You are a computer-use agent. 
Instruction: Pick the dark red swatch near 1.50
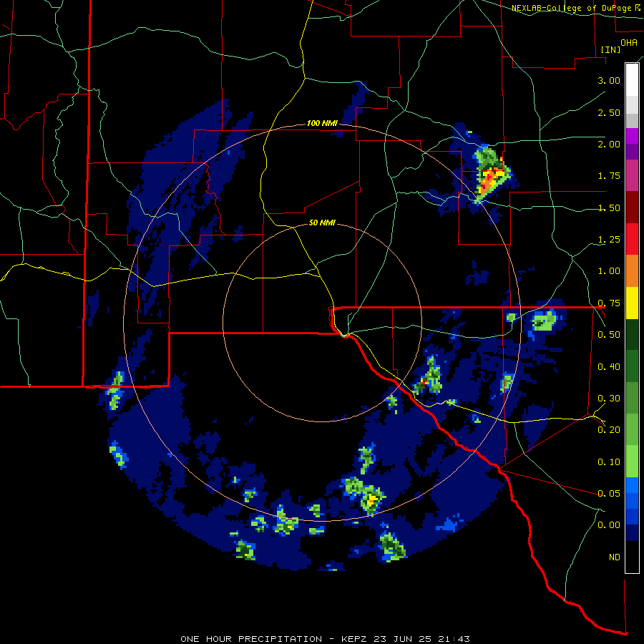632,208
